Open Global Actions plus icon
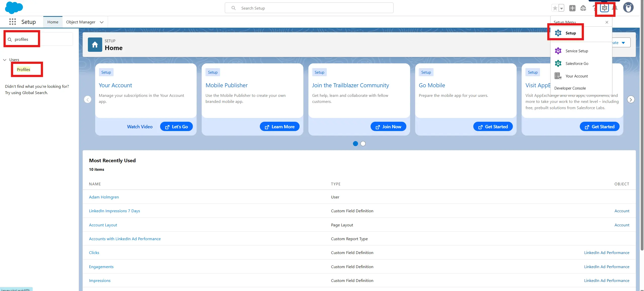644x291 pixels. [x=572, y=8]
